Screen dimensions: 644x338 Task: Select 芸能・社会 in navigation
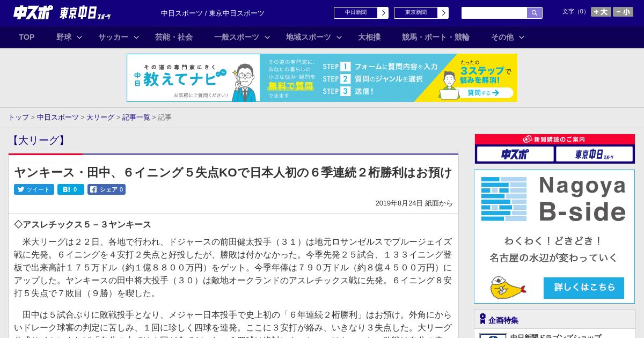coord(174,37)
